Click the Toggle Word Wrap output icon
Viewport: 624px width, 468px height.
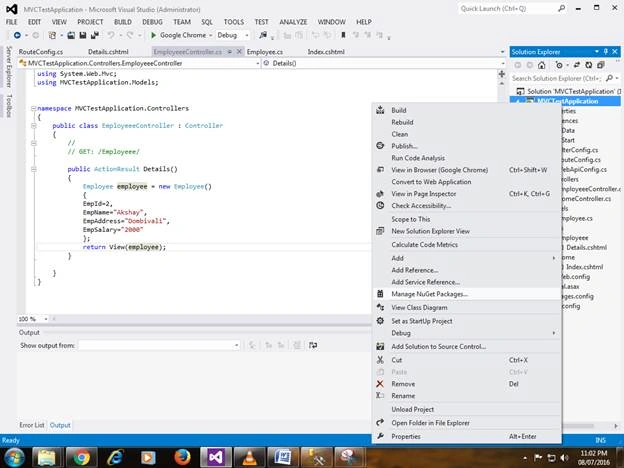(x=313, y=345)
